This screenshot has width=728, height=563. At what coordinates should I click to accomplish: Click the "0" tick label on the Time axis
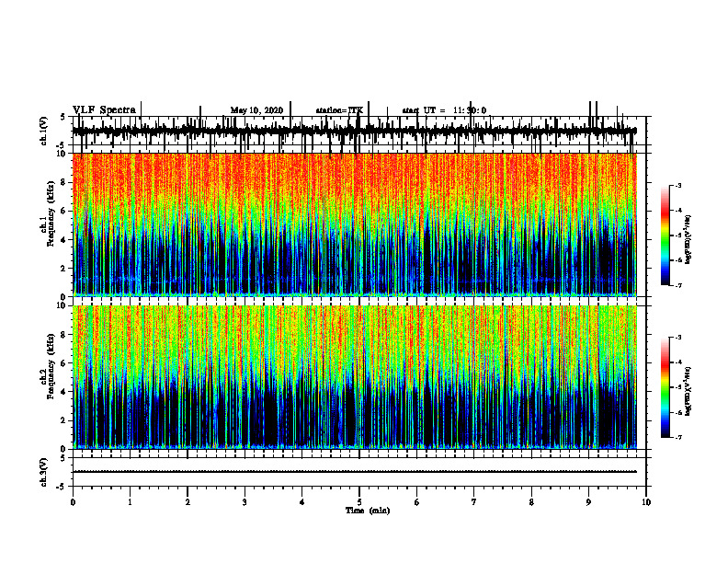tap(73, 502)
